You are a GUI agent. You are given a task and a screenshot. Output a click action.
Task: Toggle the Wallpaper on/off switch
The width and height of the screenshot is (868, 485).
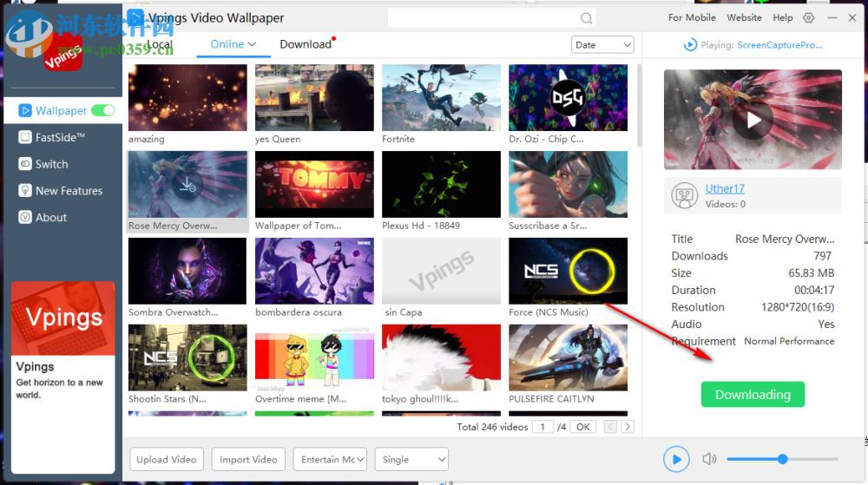tap(103, 110)
